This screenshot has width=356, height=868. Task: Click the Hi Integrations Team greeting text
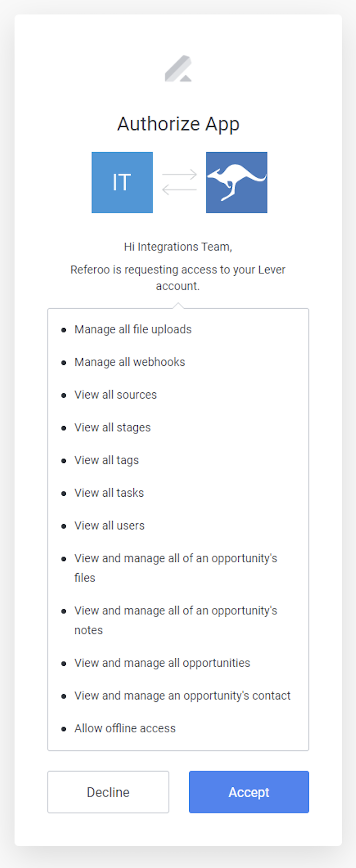178,246
